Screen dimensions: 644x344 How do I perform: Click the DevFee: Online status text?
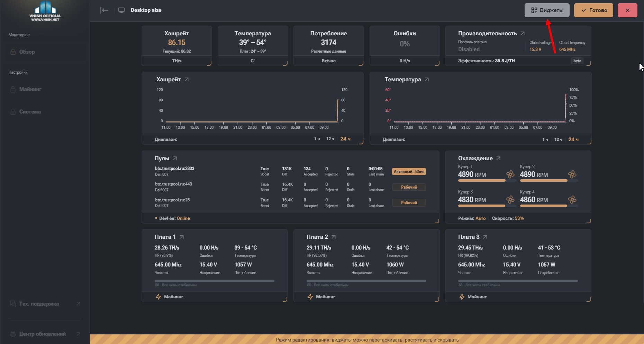click(x=174, y=218)
